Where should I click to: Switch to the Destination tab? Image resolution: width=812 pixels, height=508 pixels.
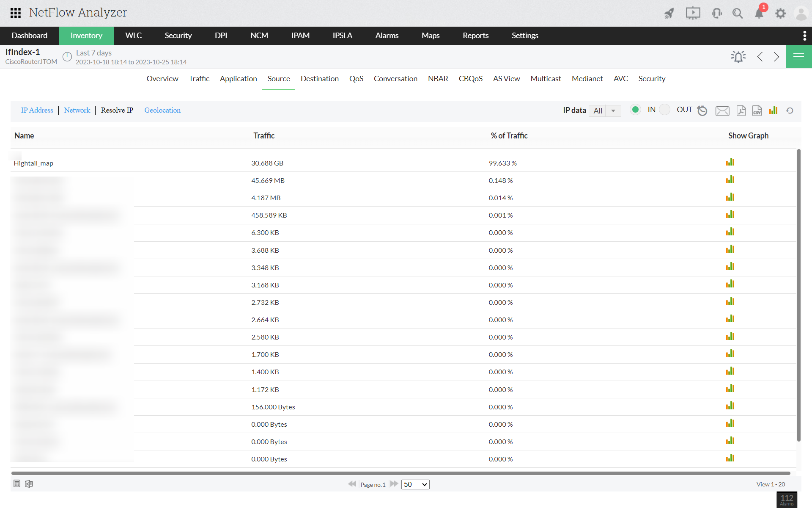(319, 79)
